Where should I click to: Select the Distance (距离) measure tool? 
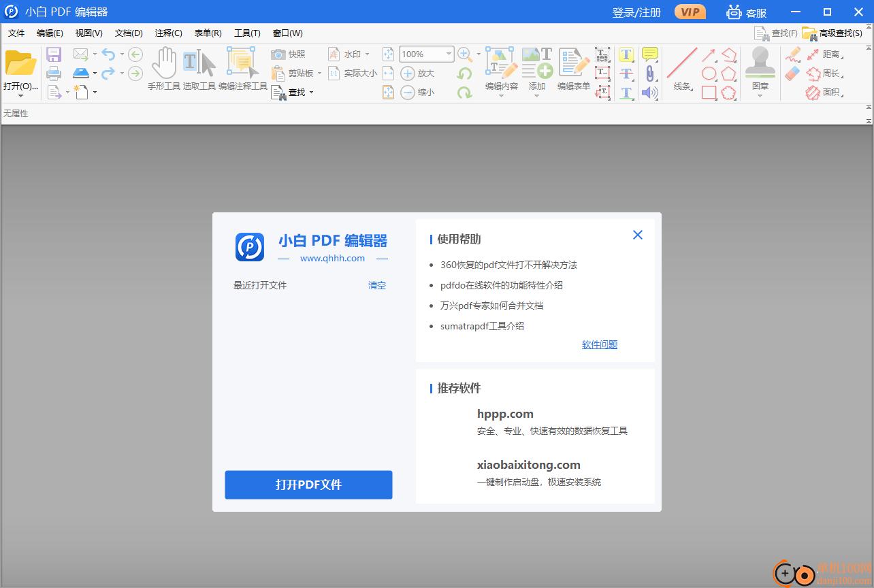point(824,54)
